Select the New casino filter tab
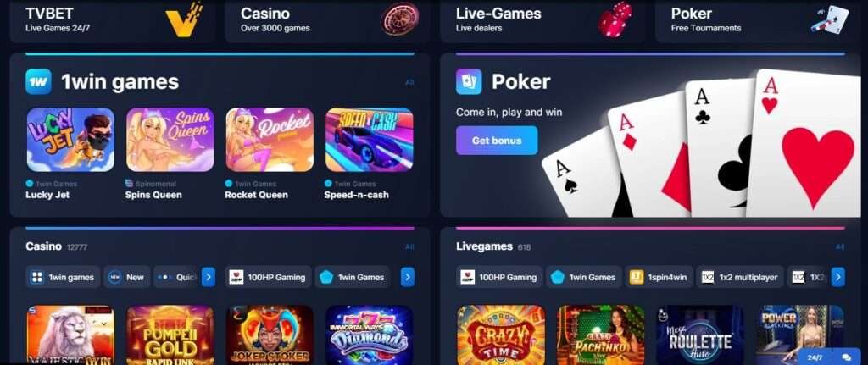Viewport: 868px width, 365px height. 127,277
